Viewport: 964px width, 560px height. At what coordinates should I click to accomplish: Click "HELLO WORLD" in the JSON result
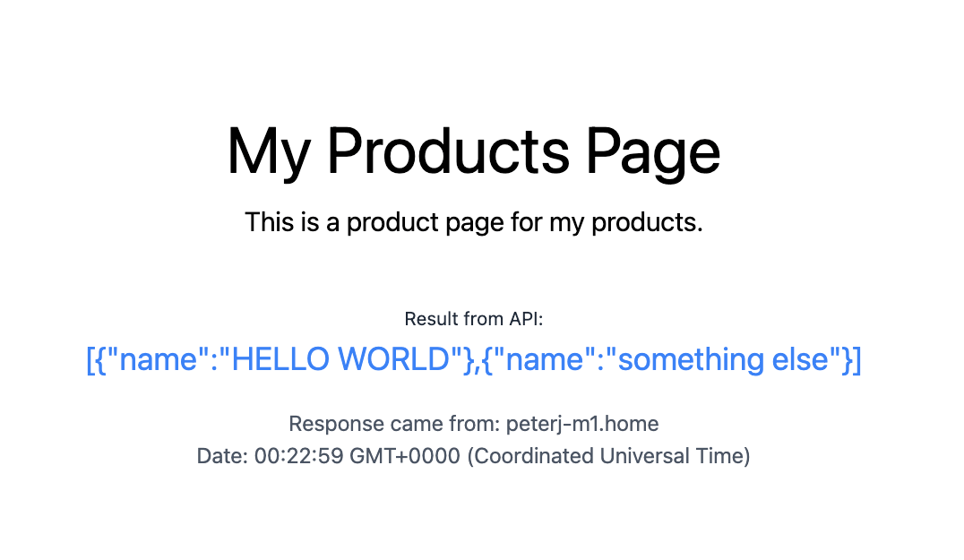click(x=340, y=359)
